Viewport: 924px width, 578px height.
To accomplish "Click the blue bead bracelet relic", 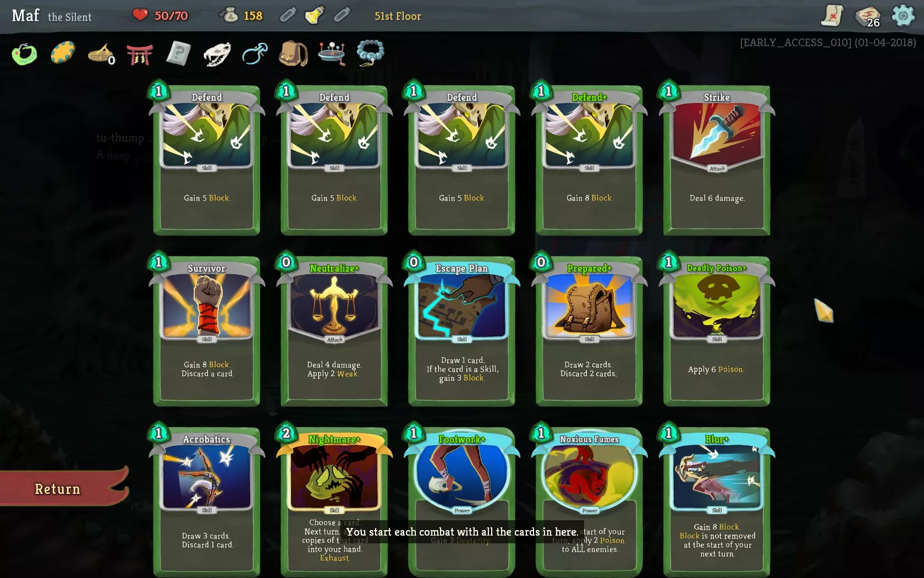I will (370, 53).
